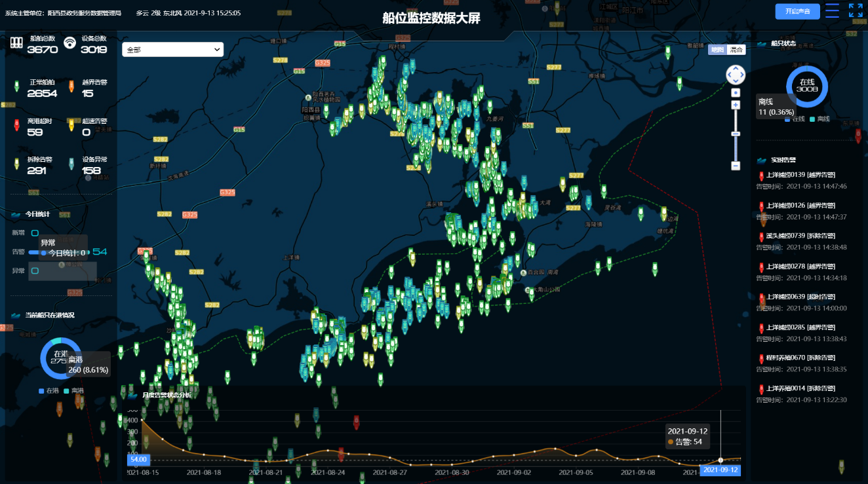
Task: Click the 2021-08-27 date on chart axis
Action: point(389,472)
